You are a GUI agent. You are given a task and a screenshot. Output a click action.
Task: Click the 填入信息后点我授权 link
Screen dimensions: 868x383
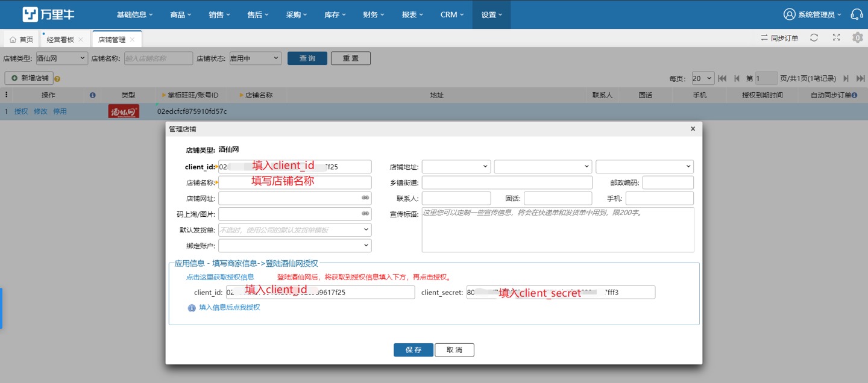pyautogui.click(x=230, y=307)
